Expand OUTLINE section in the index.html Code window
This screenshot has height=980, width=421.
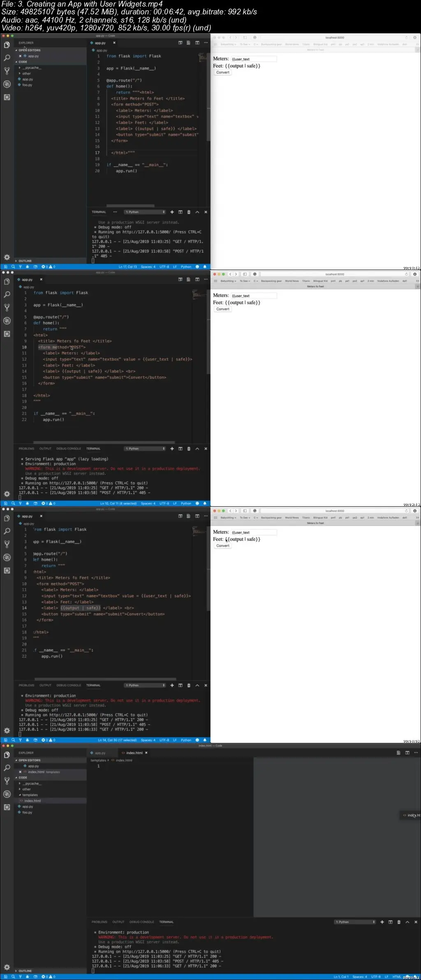25,971
